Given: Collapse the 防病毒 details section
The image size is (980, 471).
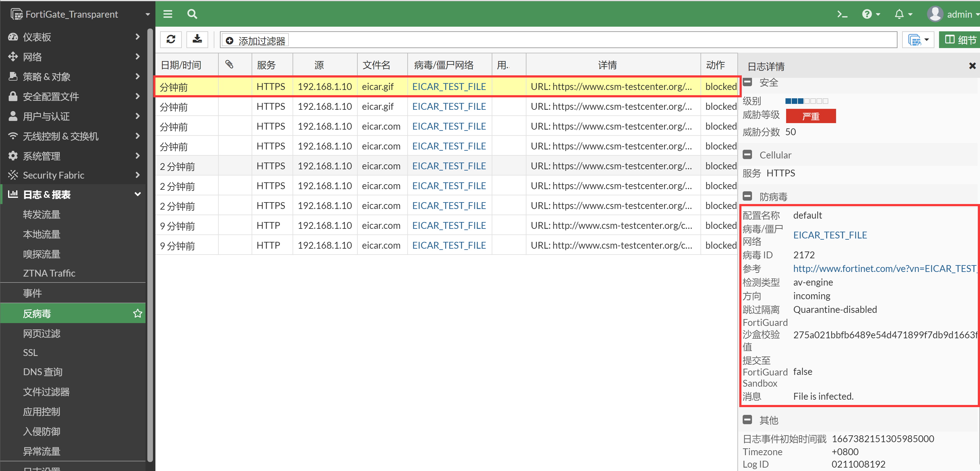Looking at the screenshot, I should tap(748, 196).
